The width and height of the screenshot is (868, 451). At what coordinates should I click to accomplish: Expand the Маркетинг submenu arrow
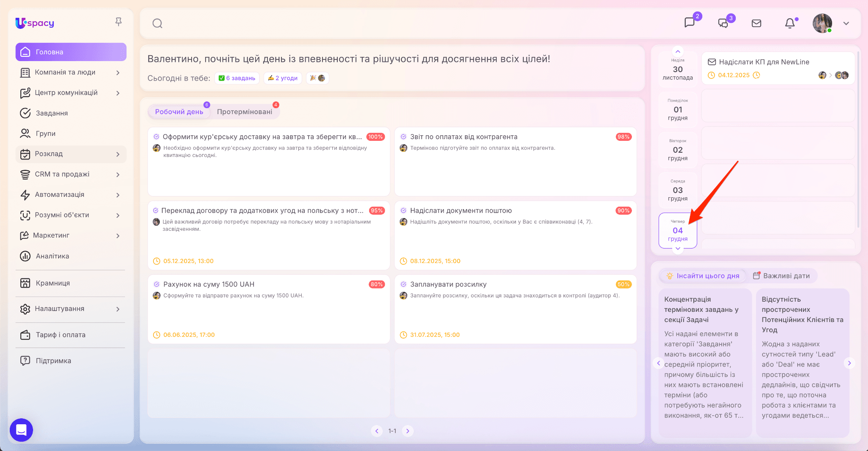point(118,235)
